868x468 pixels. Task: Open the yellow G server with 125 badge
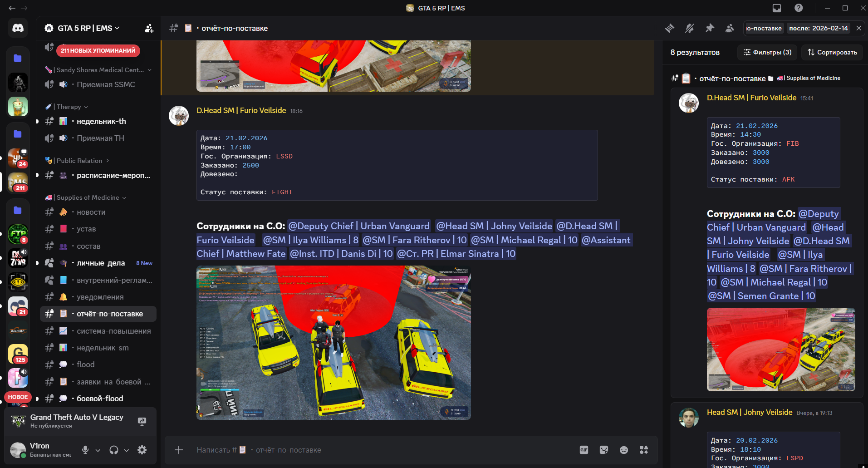[18, 354]
